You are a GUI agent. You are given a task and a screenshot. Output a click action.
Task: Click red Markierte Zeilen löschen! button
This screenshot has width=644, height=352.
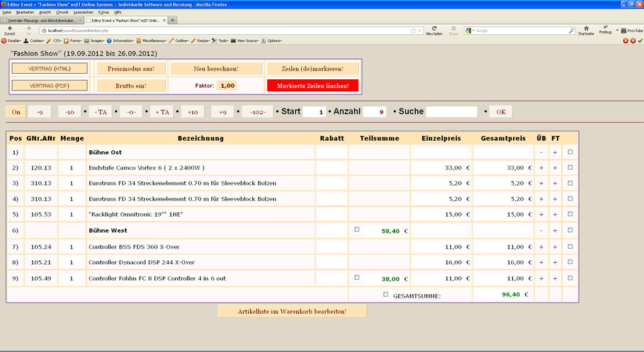[x=313, y=86]
